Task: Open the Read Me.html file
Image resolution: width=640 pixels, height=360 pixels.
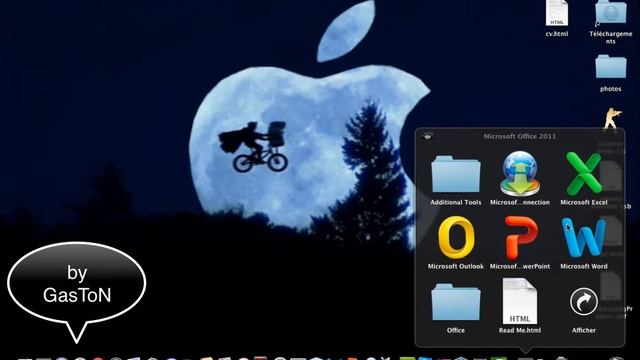Action: click(520, 301)
